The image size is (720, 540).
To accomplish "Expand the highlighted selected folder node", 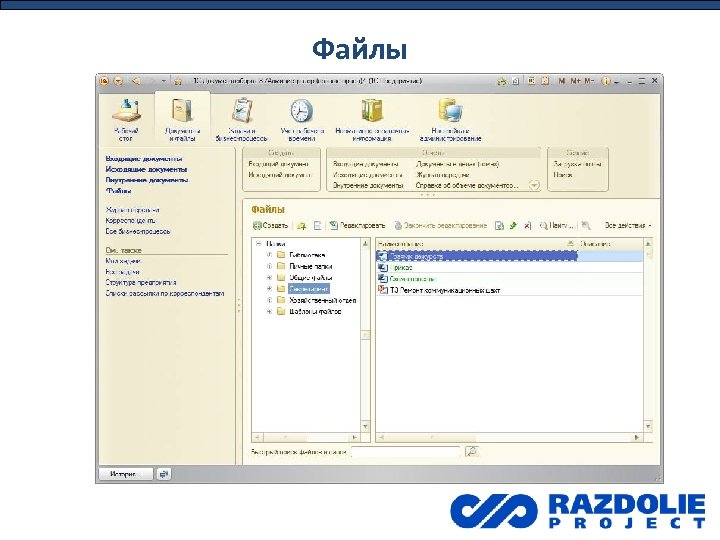I will click(x=270, y=289).
